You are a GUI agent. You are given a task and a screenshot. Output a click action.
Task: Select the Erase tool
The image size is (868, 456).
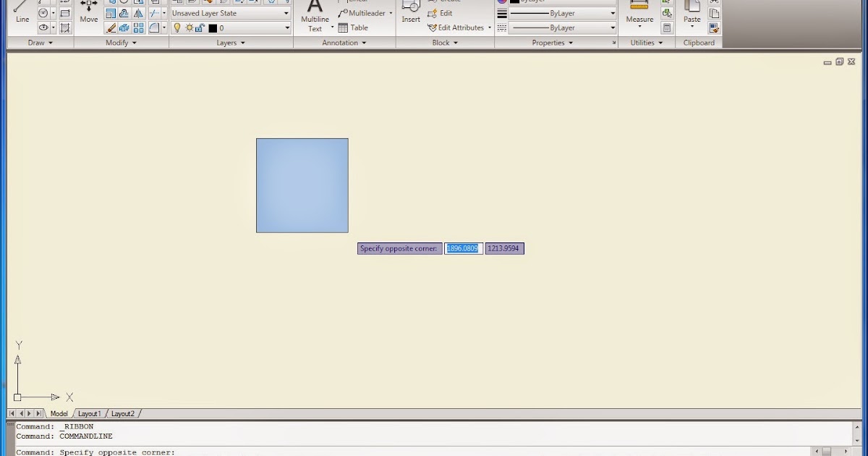tap(111, 28)
